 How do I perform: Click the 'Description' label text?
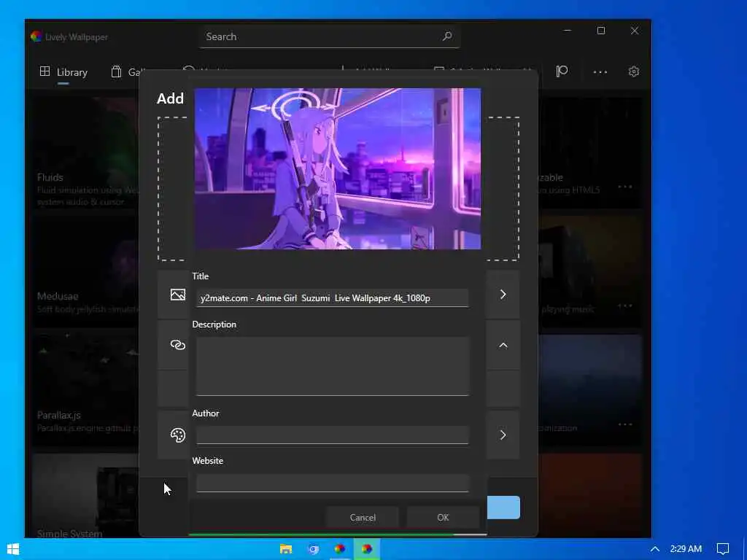click(x=214, y=324)
